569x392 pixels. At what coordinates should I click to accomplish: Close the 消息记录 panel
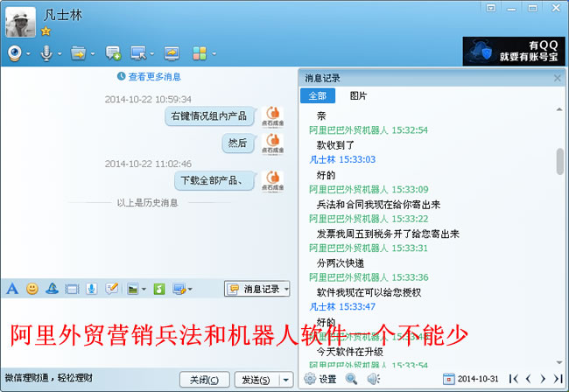558,78
